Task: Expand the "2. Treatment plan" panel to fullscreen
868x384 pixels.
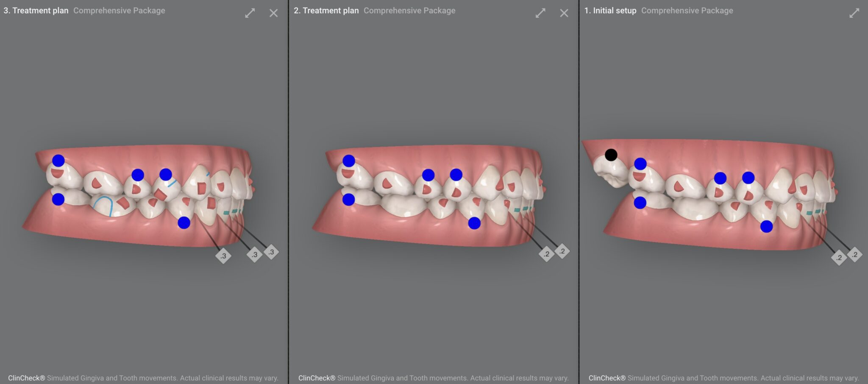Action: 540,13
